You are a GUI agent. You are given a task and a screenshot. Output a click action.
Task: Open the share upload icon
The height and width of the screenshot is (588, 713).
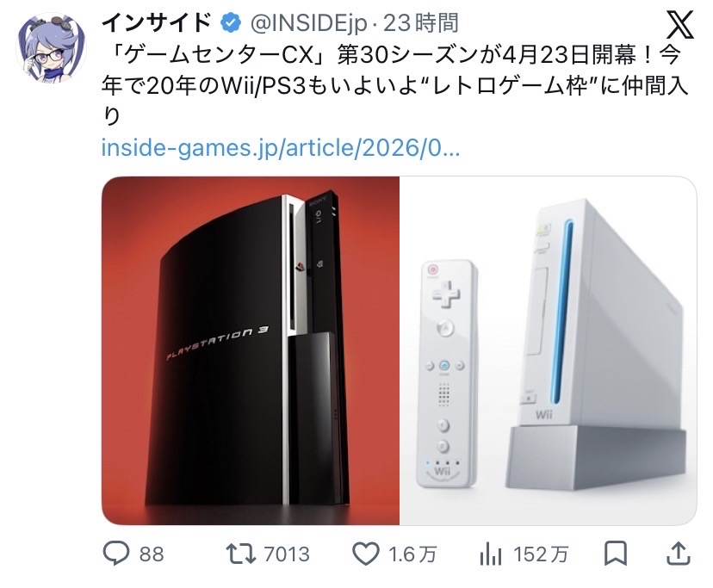679,553
